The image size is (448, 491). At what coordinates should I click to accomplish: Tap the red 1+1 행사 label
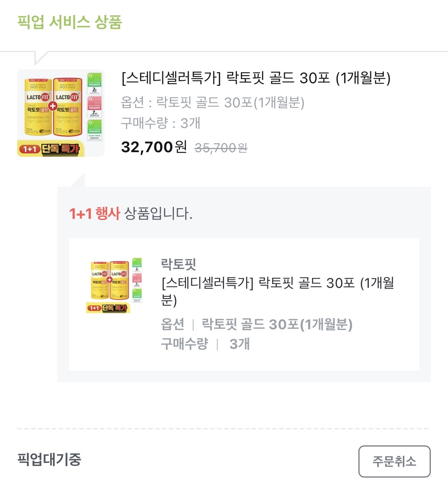coord(95,213)
